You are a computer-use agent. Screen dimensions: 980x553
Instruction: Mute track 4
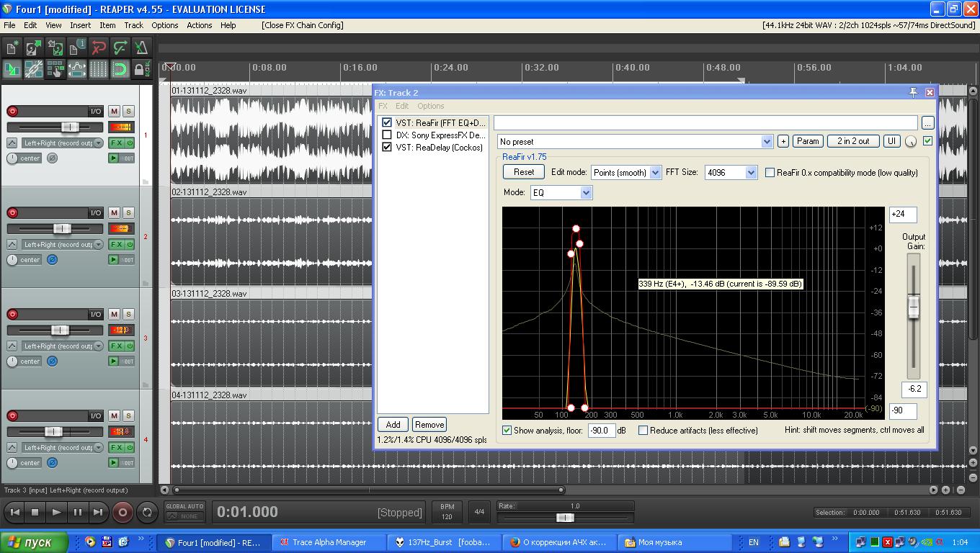coord(114,415)
